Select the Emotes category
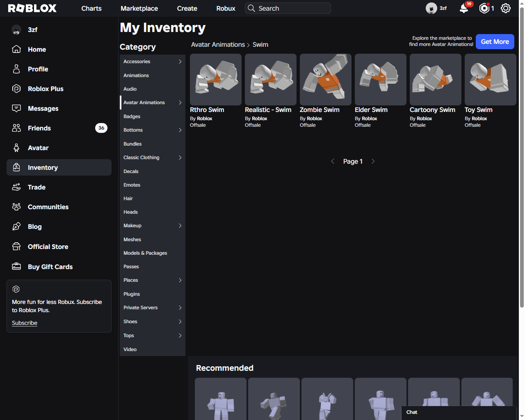The height and width of the screenshot is (420, 525). click(x=153, y=185)
